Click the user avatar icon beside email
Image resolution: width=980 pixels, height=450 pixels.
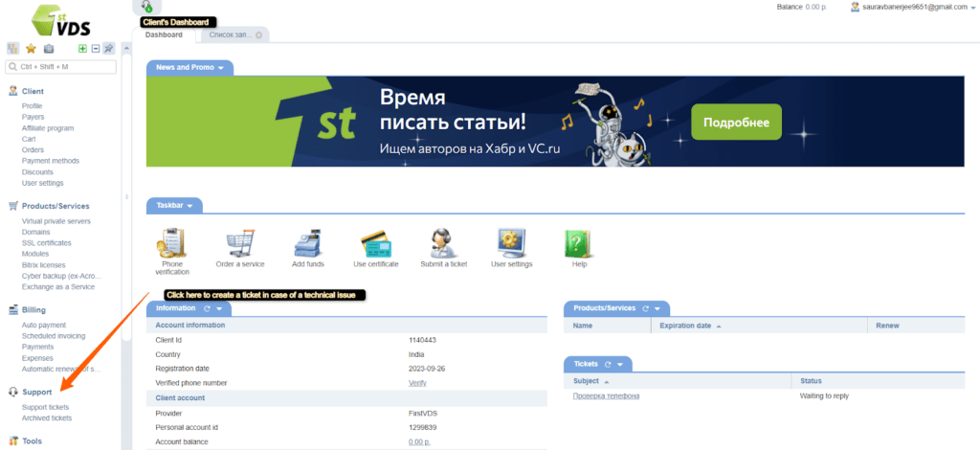(x=855, y=7)
